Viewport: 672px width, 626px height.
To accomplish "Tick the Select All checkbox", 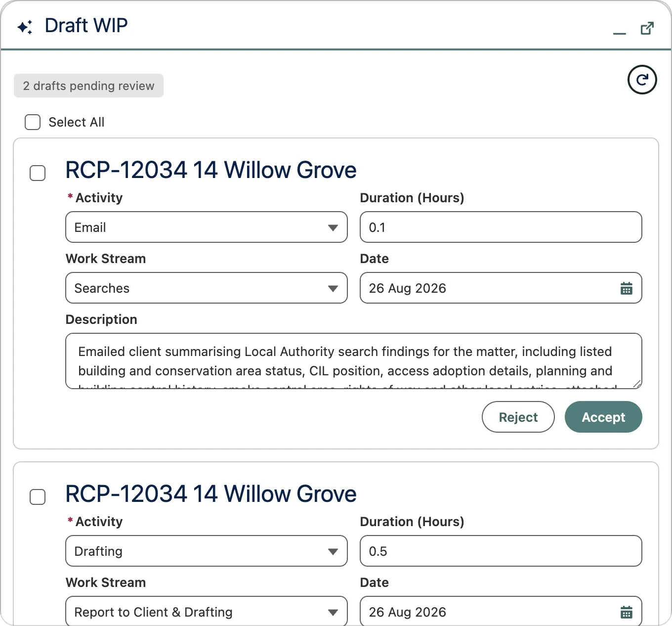I will 33,122.
